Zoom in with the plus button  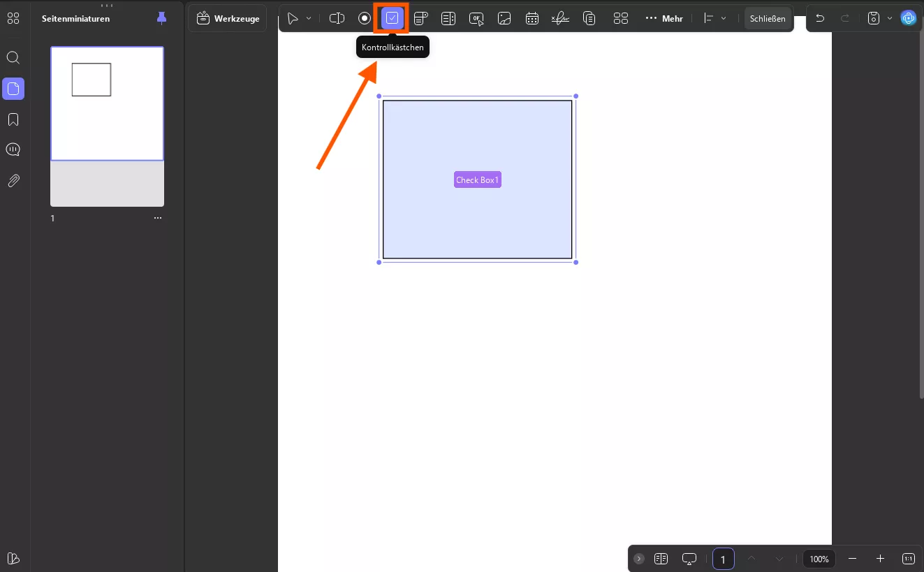pos(880,559)
